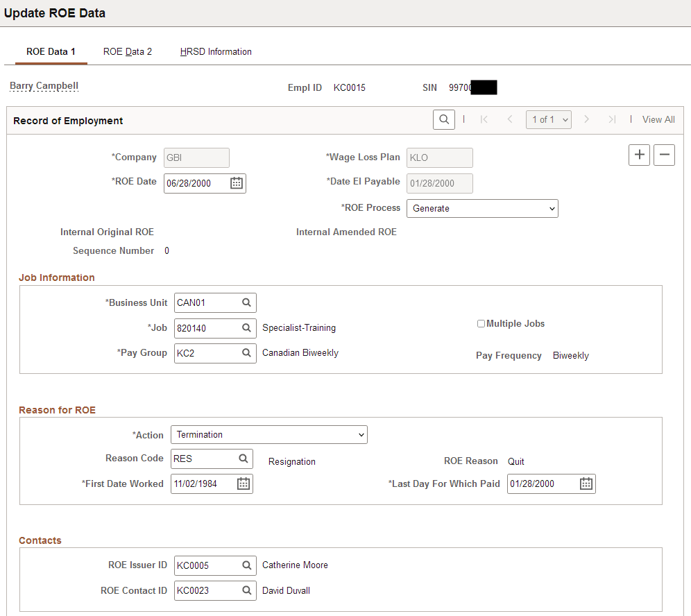This screenshot has width=691, height=616.
Task: Click the David Duvall name text
Action: pos(286,590)
